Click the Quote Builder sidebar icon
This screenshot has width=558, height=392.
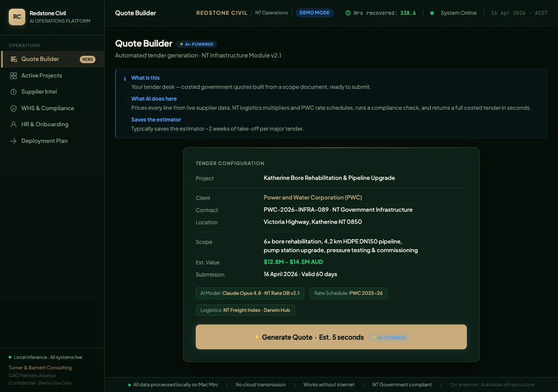[x=14, y=59]
